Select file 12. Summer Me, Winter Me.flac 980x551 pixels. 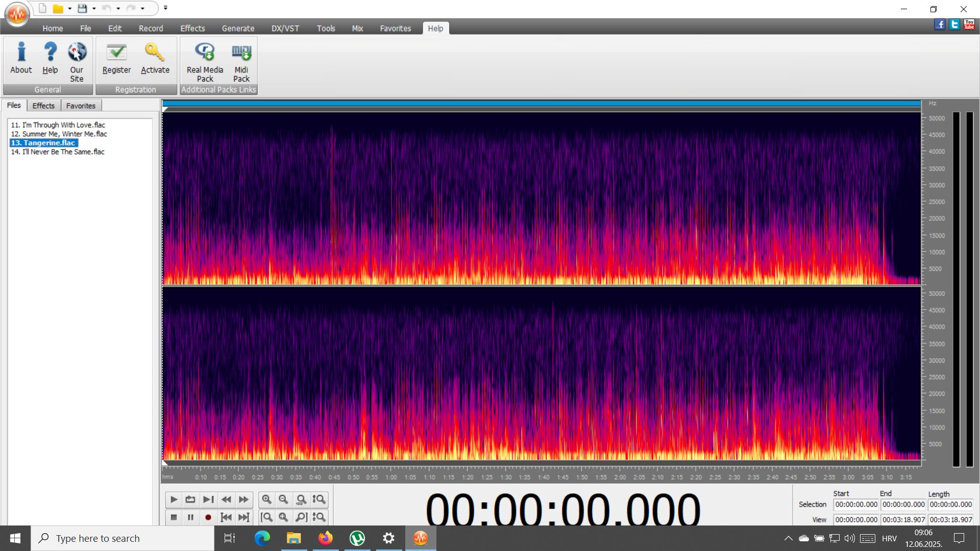(59, 134)
